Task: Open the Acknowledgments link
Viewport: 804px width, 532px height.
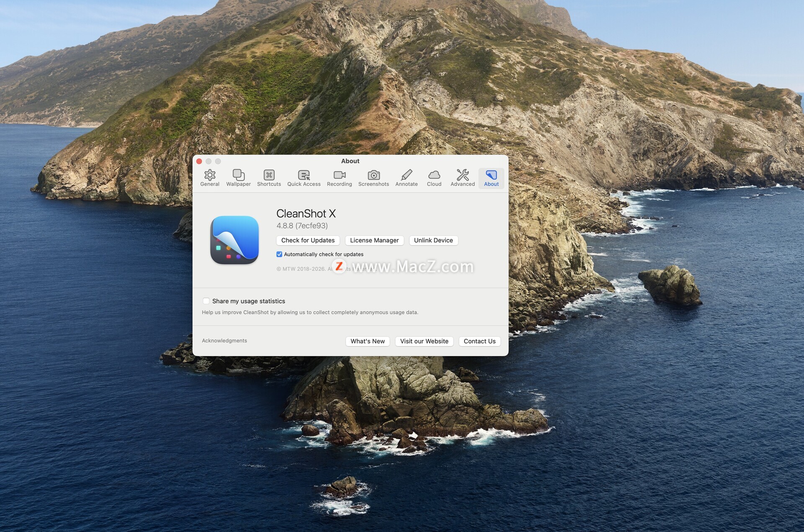Action: point(224,341)
